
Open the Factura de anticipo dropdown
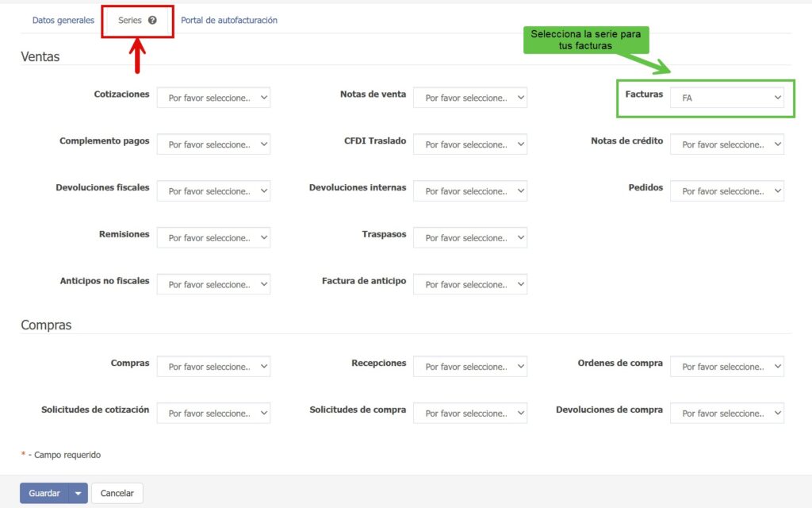470,285
